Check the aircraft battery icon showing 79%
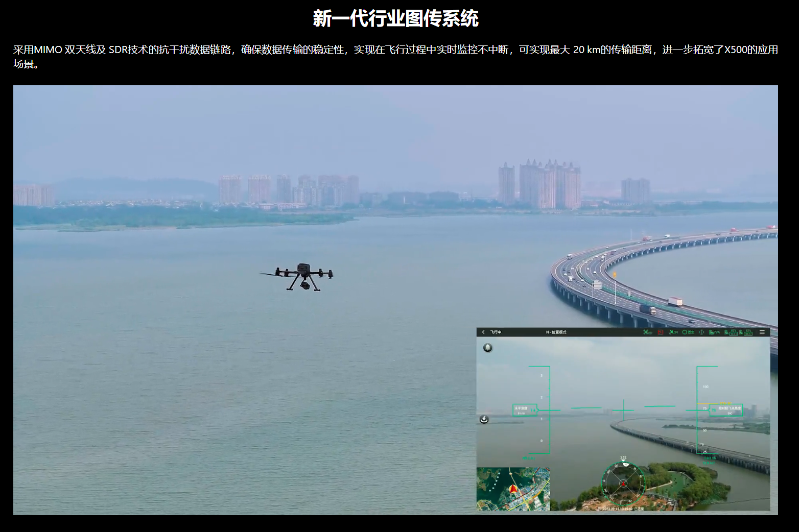 pyautogui.click(x=713, y=332)
